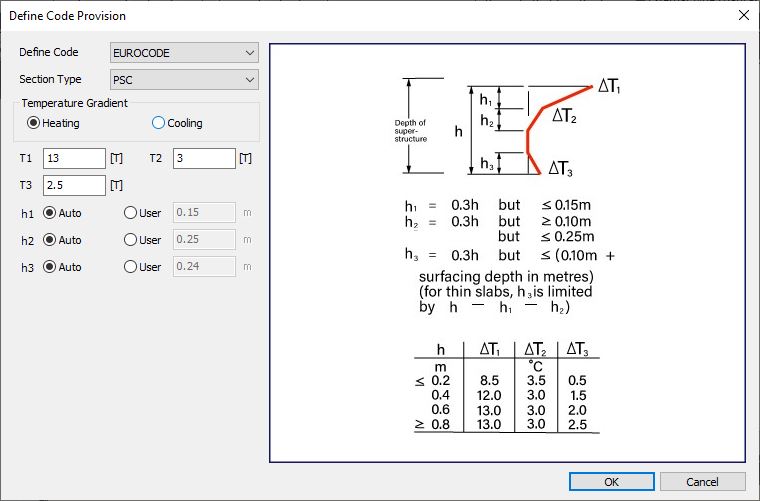
Task: Click the h3 user value field
Action: coord(204,267)
